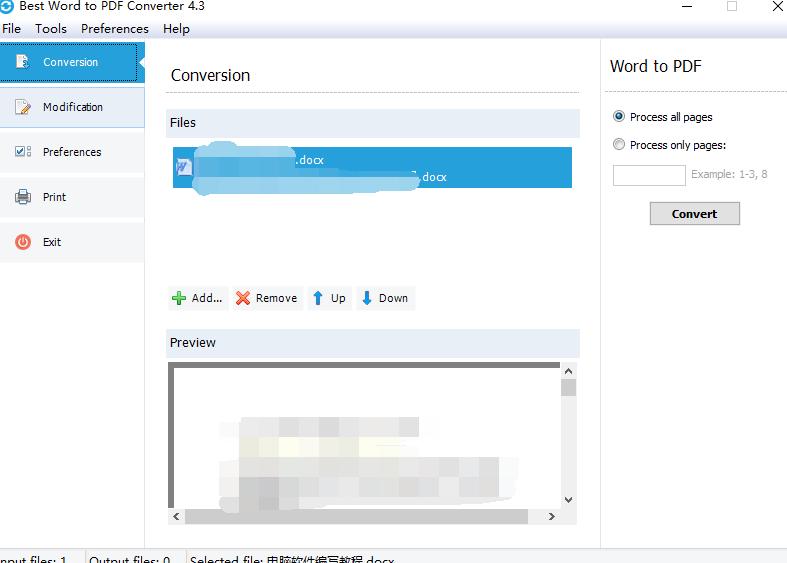Image resolution: width=787 pixels, height=563 pixels.
Task: Click preview scrollbar down arrow
Action: coord(568,499)
